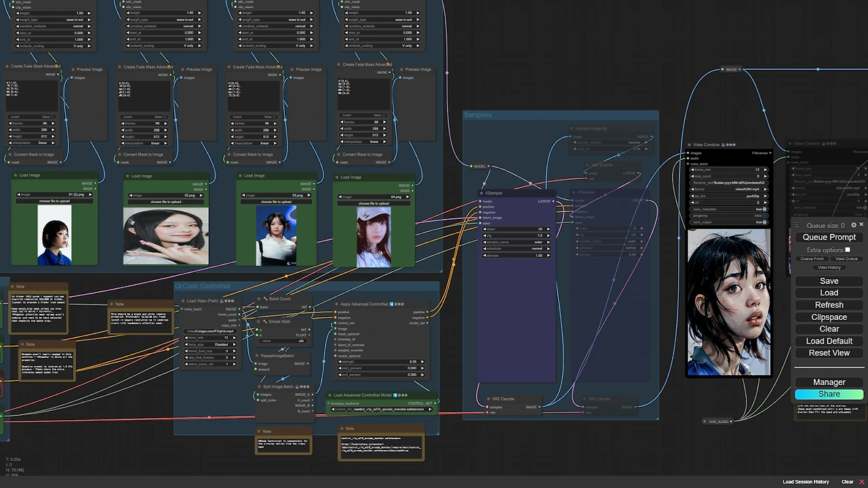The height and width of the screenshot is (488, 868).
Task: Open the scheduler combo on the purple KSampler
Action: point(517,248)
